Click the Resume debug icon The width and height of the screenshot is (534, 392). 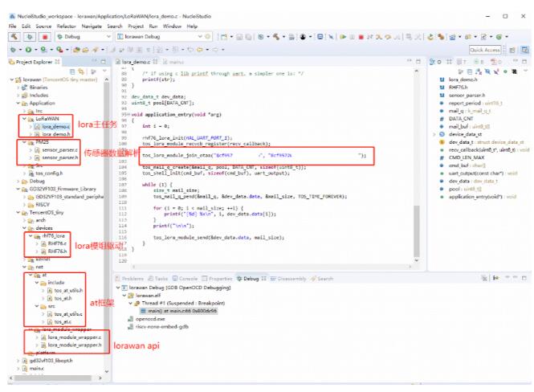344,37
